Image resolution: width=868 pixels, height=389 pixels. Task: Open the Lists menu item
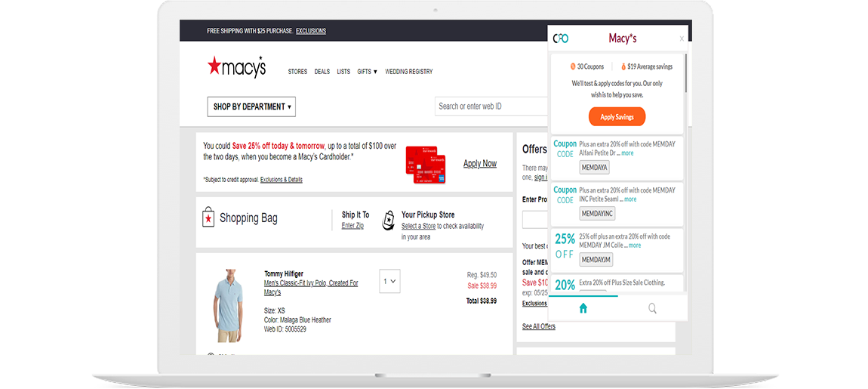click(x=343, y=72)
